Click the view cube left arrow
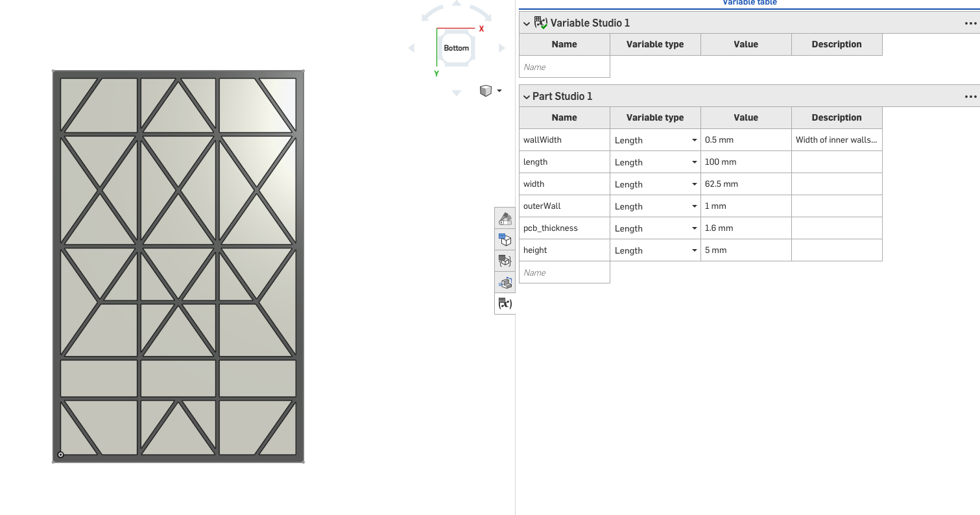 click(411, 48)
